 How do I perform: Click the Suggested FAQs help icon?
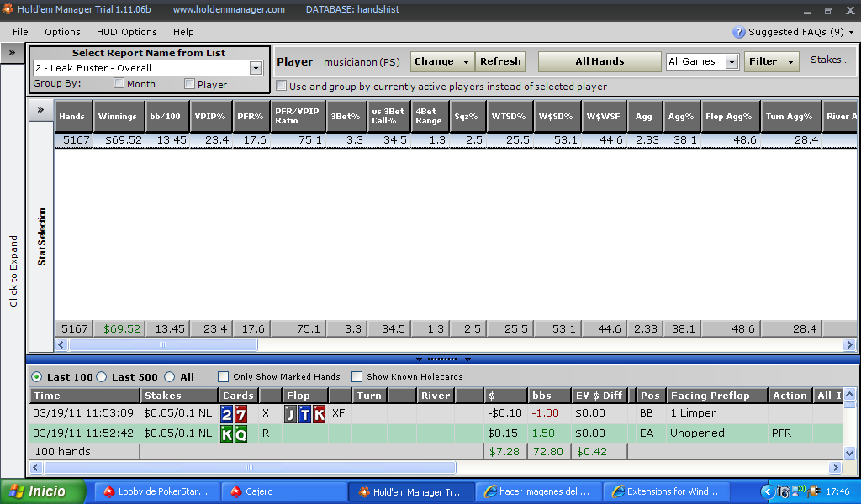pyautogui.click(x=739, y=32)
